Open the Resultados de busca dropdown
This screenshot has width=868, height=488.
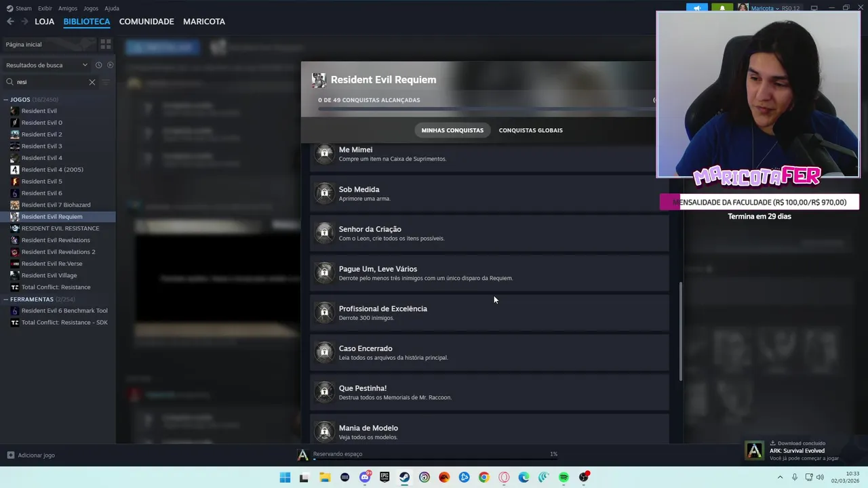click(x=47, y=65)
